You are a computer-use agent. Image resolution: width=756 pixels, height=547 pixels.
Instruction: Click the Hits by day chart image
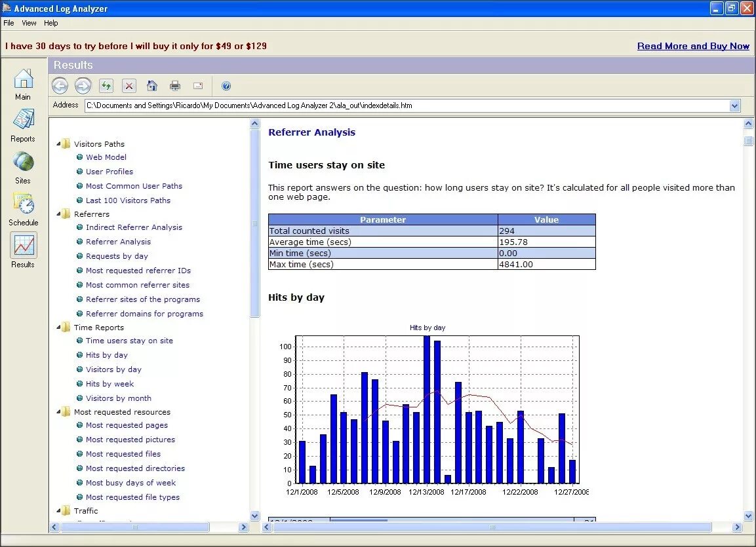point(428,411)
